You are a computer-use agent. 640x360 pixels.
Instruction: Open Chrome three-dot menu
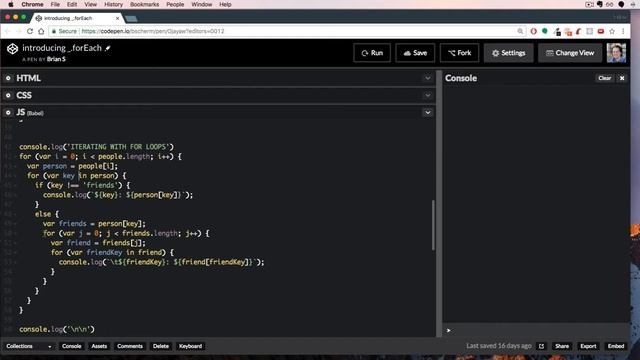[623, 31]
